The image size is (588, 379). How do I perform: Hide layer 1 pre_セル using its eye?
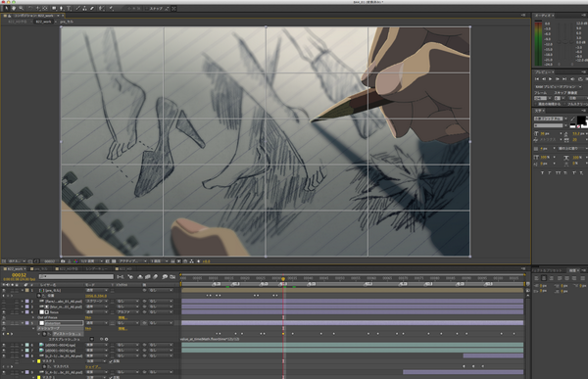point(4,291)
